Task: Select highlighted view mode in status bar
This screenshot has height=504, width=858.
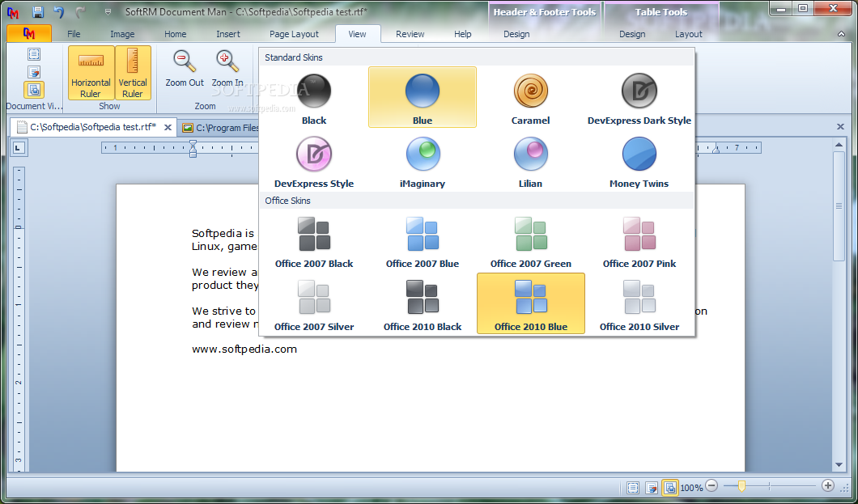Action: point(669,487)
